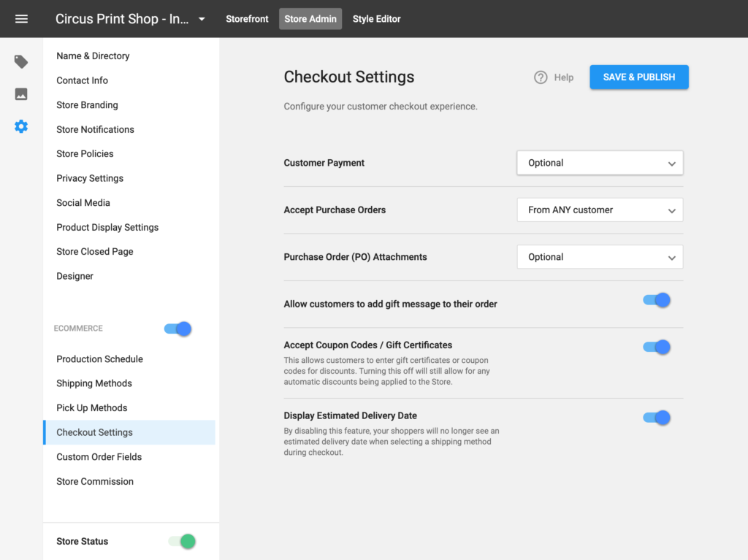Click the Customer Payment label
The width and height of the screenshot is (748, 560).
click(x=324, y=163)
